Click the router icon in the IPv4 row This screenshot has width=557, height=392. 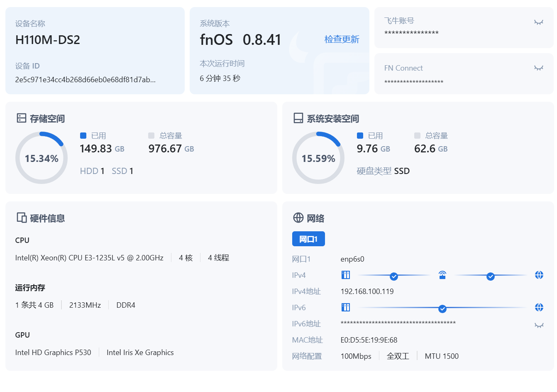coord(442,275)
